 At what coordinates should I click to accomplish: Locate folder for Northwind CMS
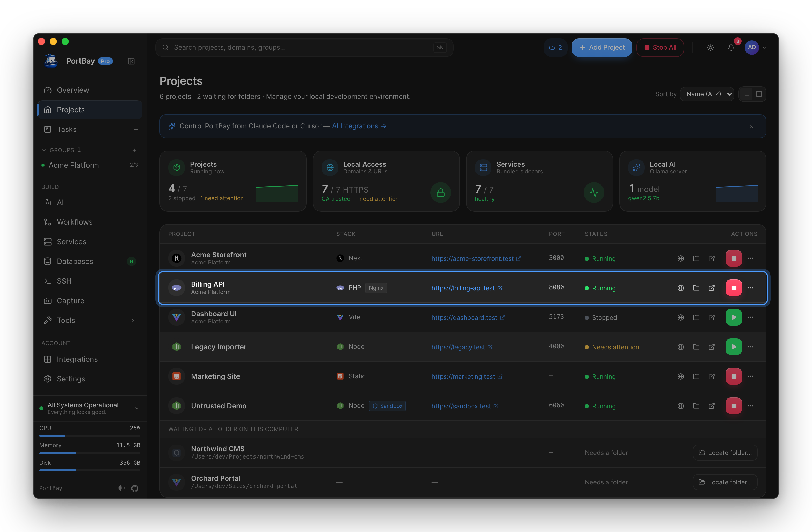[725, 453]
